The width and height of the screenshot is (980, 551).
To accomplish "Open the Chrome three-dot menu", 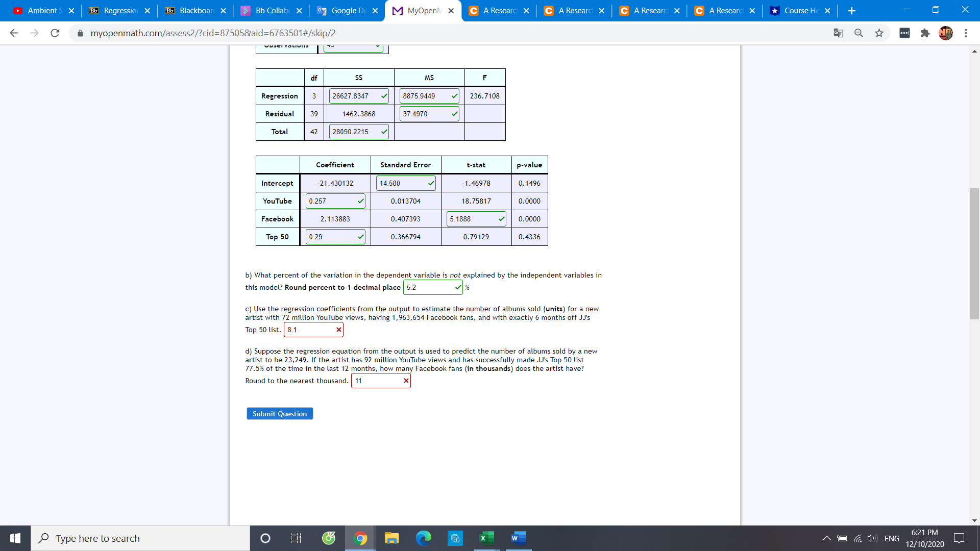I will tap(966, 33).
